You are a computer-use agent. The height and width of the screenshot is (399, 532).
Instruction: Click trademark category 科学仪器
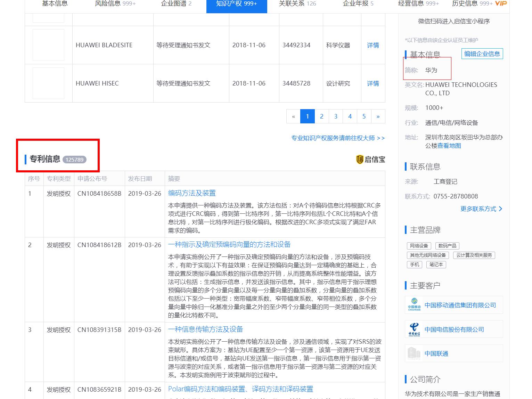pyautogui.click(x=338, y=45)
